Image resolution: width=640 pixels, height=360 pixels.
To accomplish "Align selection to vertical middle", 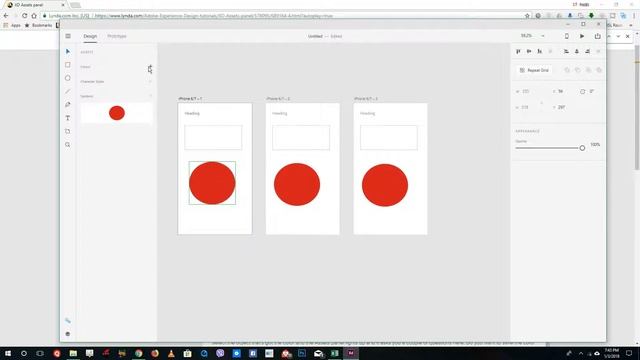I will (529, 51).
